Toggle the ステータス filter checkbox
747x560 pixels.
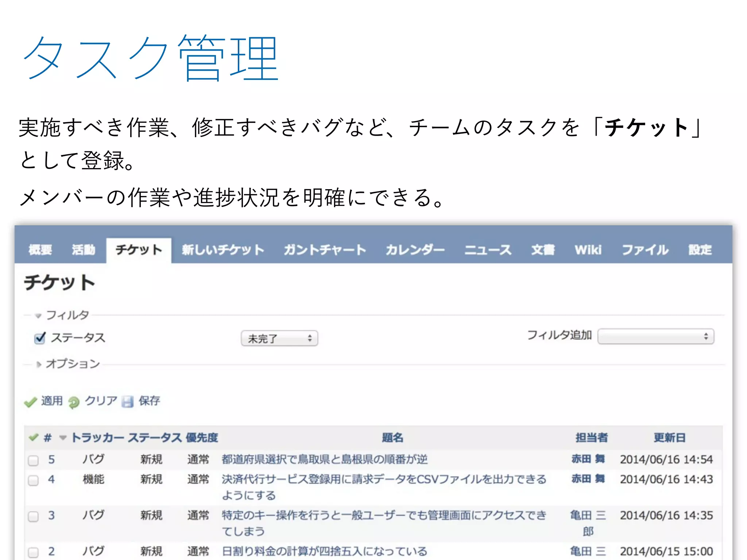click(40, 338)
